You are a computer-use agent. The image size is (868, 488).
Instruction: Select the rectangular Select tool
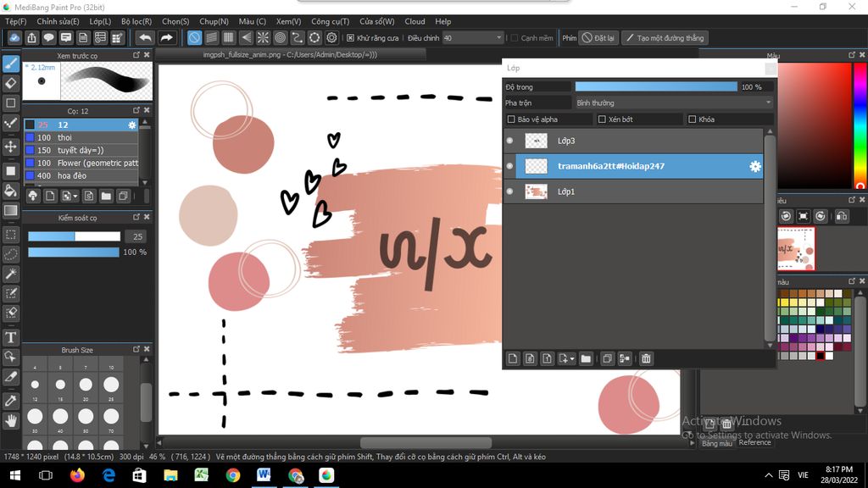10,235
